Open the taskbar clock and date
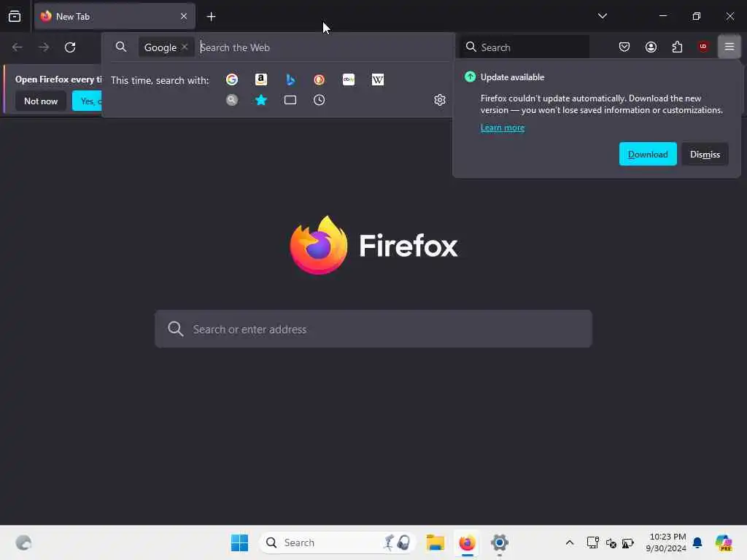This screenshot has width=747, height=560. point(666,542)
